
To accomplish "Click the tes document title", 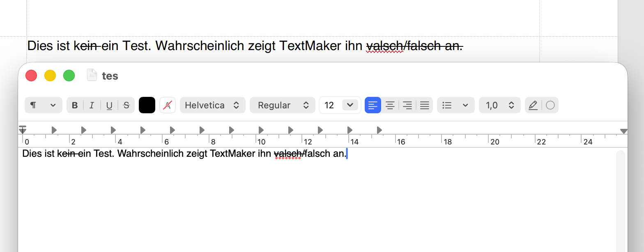I will tap(110, 76).
